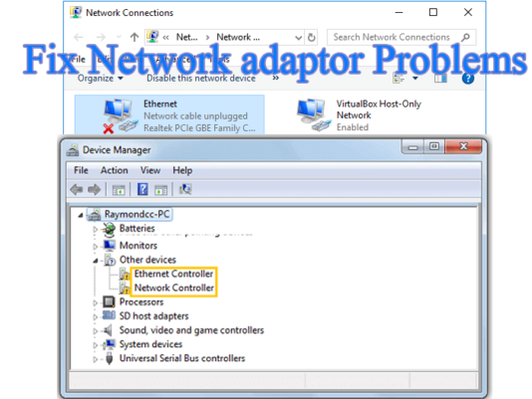The image size is (532, 399).
Task: Click Back arrow in Device Manager toolbar
Action: 77,189
